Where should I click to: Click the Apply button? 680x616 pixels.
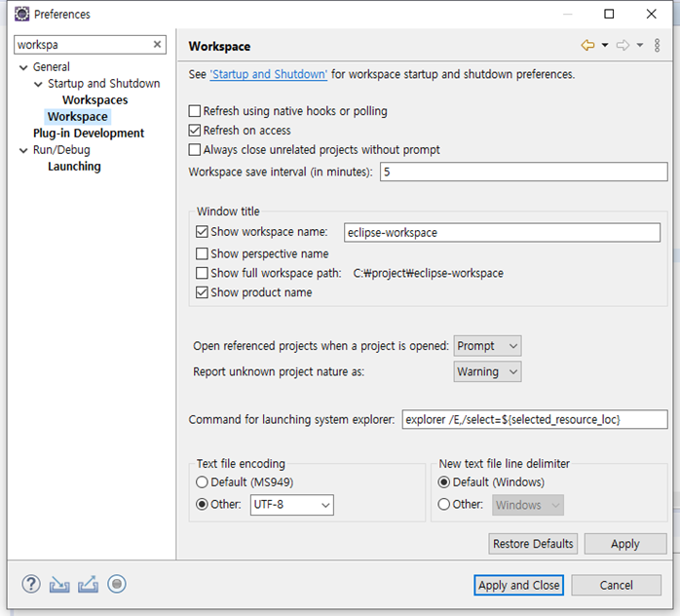[625, 544]
